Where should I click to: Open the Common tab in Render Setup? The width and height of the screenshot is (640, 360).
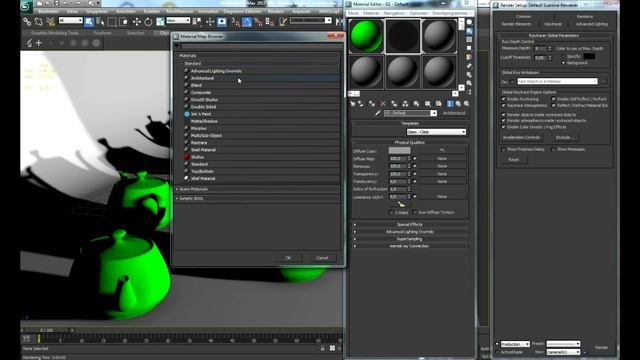(523, 17)
